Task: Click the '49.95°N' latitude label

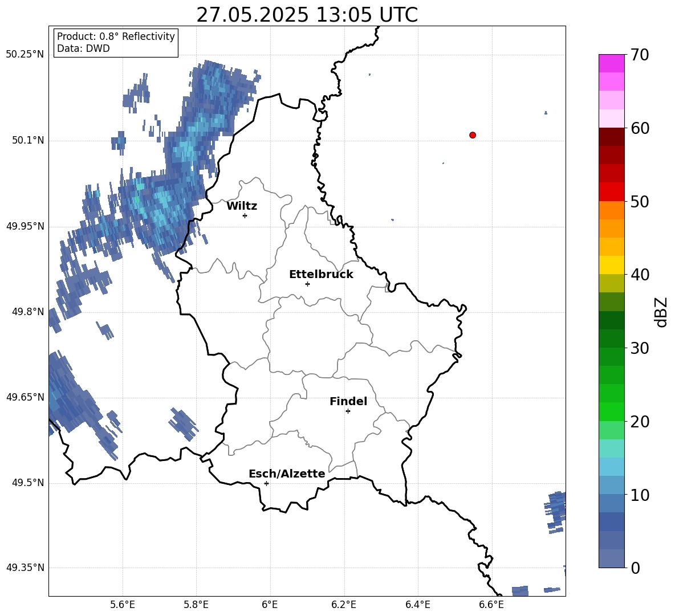Action: tap(25, 226)
